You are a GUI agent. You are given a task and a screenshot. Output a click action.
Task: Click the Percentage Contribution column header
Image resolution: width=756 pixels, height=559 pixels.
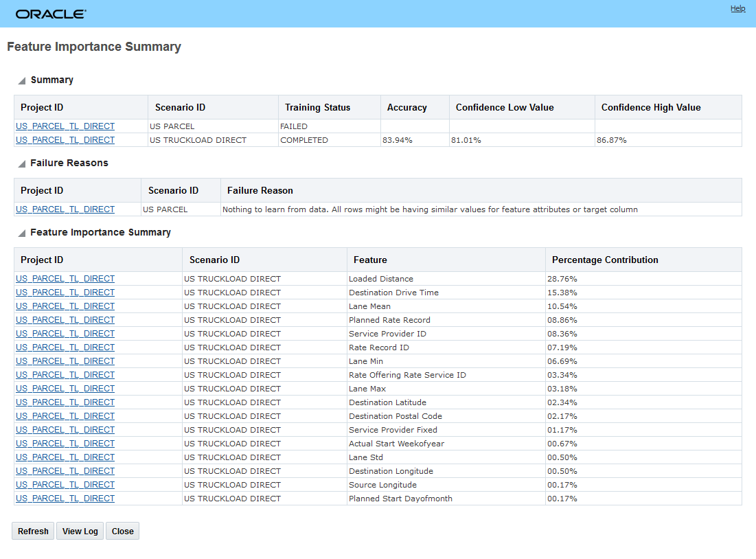605,260
